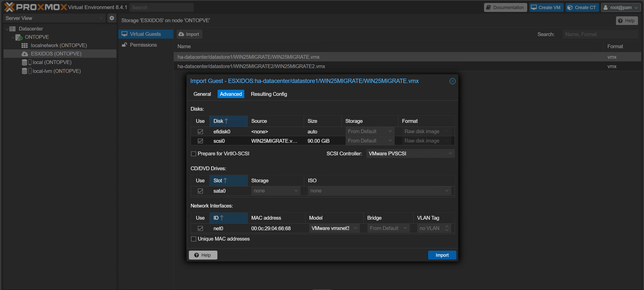Select the WIN25MIGRATE2.vmx row
This screenshot has height=290, width=644.
407,66
